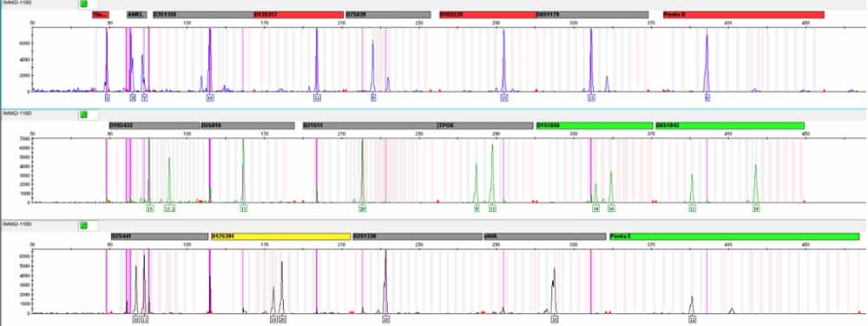Image resolution: width=868 pixels, height=326 pixels.
Task: Click the vWA marker header bar
Action: point(545,236)
